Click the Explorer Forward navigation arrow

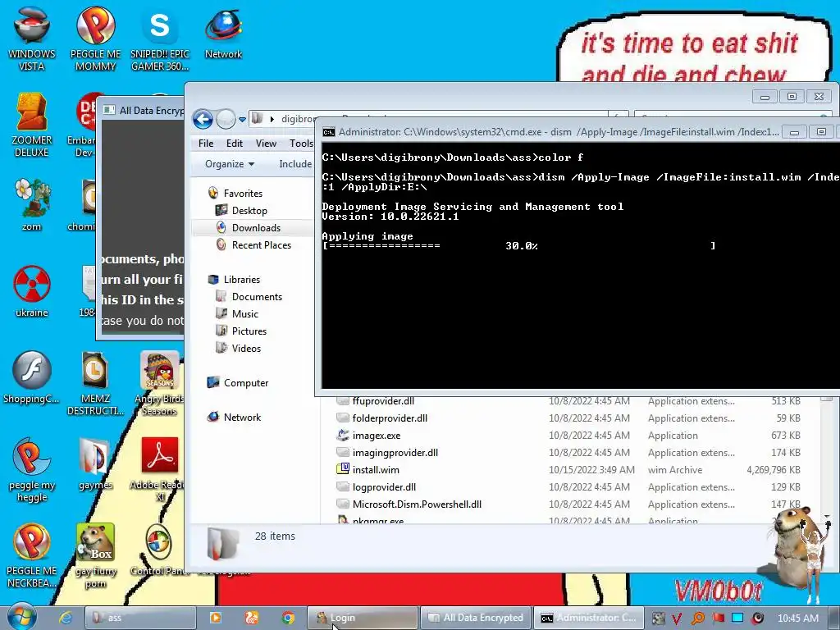(x=226, y=119)
